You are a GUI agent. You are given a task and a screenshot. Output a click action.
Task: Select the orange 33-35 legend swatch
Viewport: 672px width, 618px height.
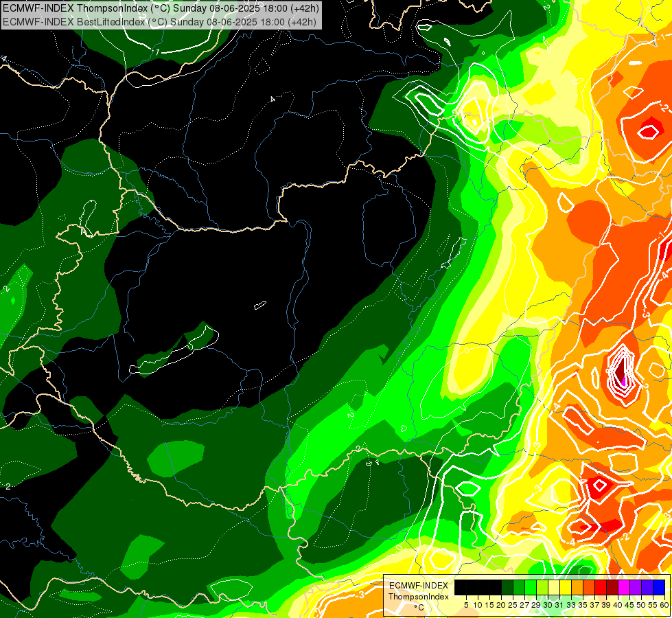tap(577, 587)
